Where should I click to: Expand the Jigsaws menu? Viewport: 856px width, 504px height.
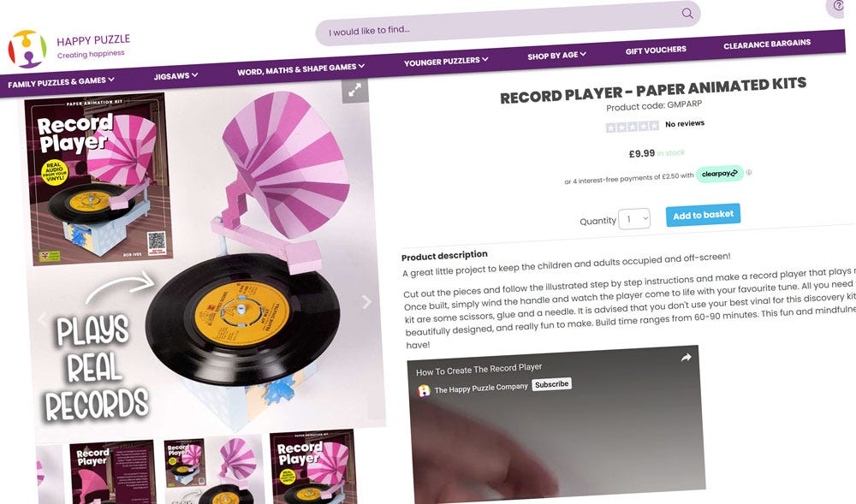coord(175,76)
